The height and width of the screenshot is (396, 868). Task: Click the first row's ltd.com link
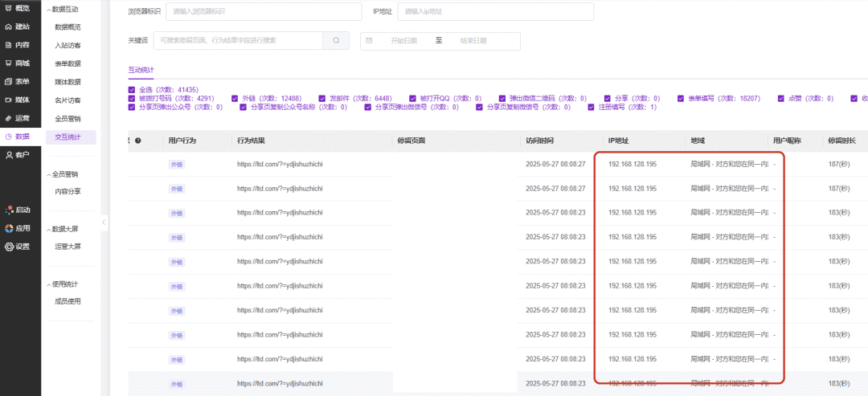(x=280, y=164)
